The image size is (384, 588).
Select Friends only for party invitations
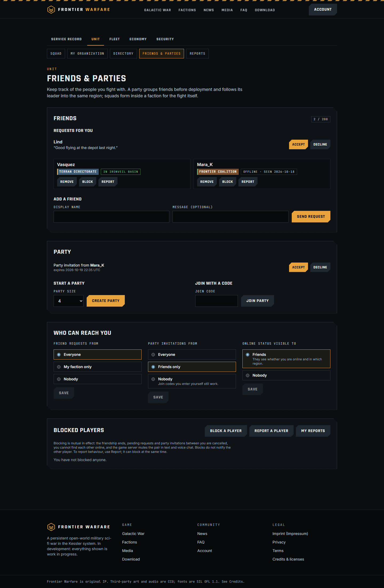[192, 367]
